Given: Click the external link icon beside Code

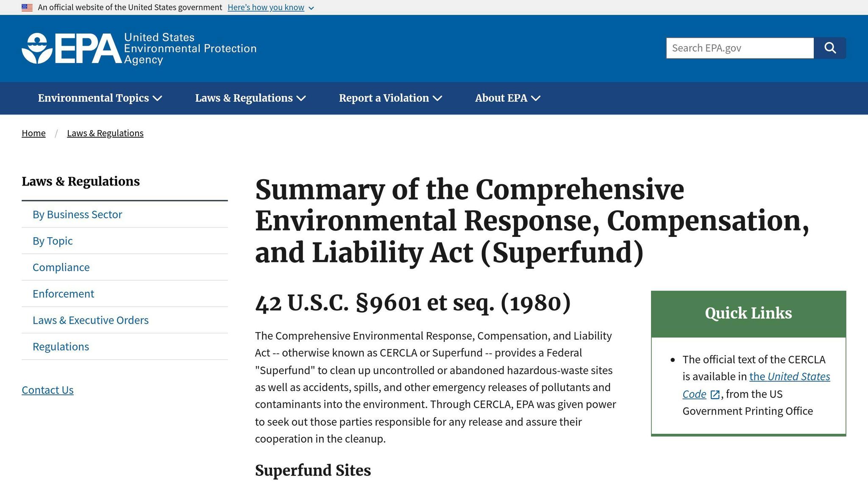Looking at the screenshot, I should [715, 395].
